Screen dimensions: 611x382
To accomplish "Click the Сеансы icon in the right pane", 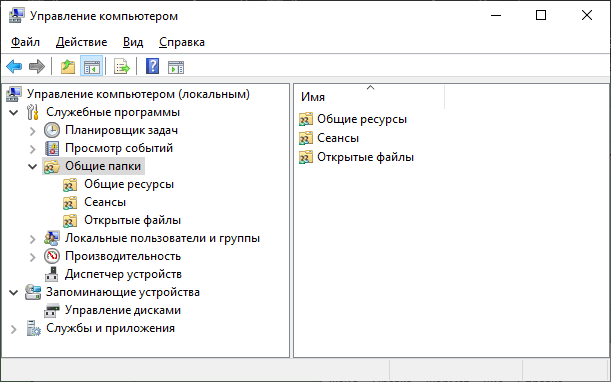I will [x=306, y=138].
